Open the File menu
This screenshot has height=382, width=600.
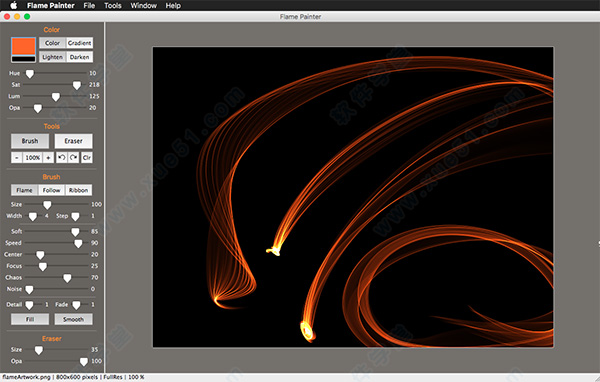(x=89, y=5)
